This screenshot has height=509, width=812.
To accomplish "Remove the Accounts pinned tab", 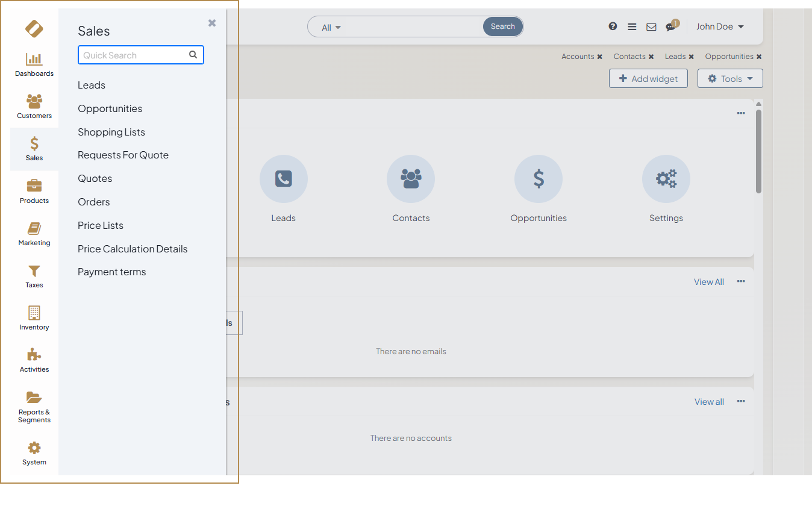I will (x=600, y=57).
